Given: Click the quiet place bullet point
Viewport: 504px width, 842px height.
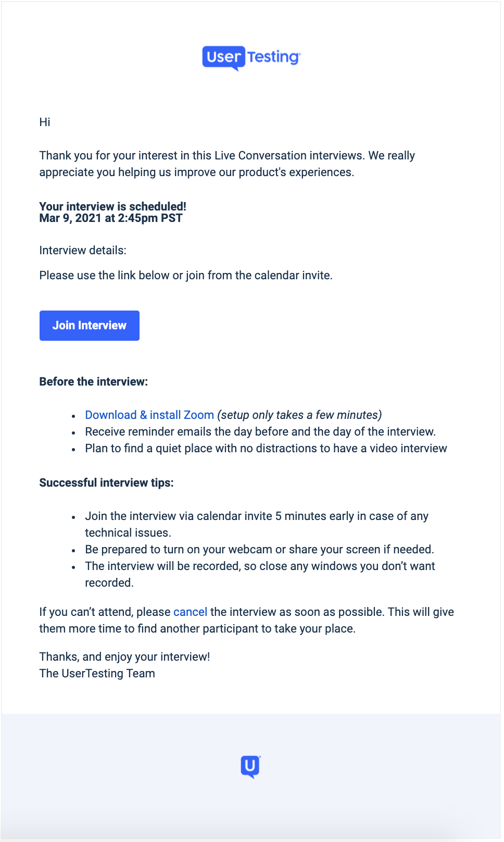Looking at the screenshot, I should coord(266,449).
